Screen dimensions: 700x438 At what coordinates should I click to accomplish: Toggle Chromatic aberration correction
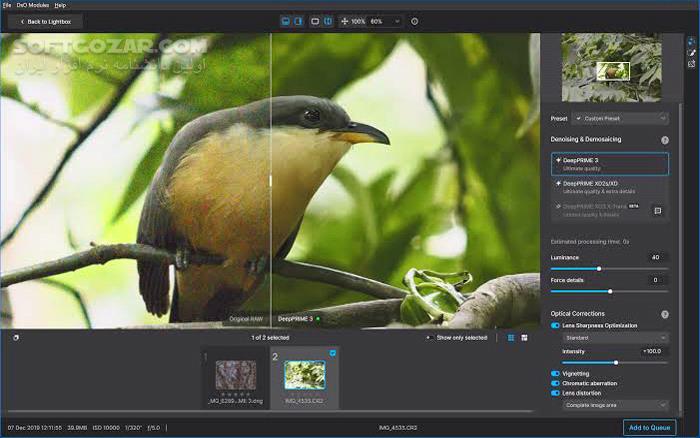555,384
